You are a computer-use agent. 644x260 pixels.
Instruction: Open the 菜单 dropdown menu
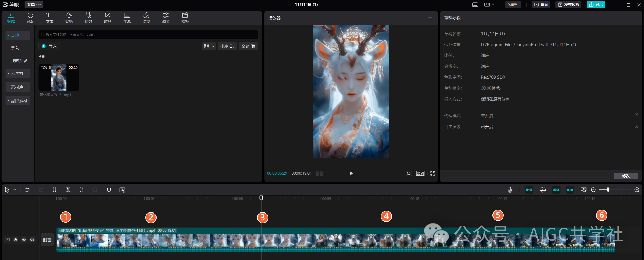(x=34, y=4)
